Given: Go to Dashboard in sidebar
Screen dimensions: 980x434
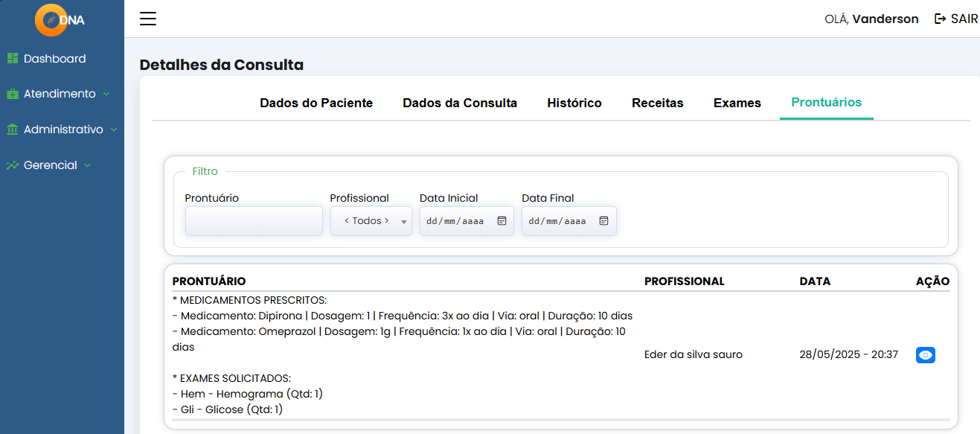Looking at the screenshot, I should click(54, 59).
